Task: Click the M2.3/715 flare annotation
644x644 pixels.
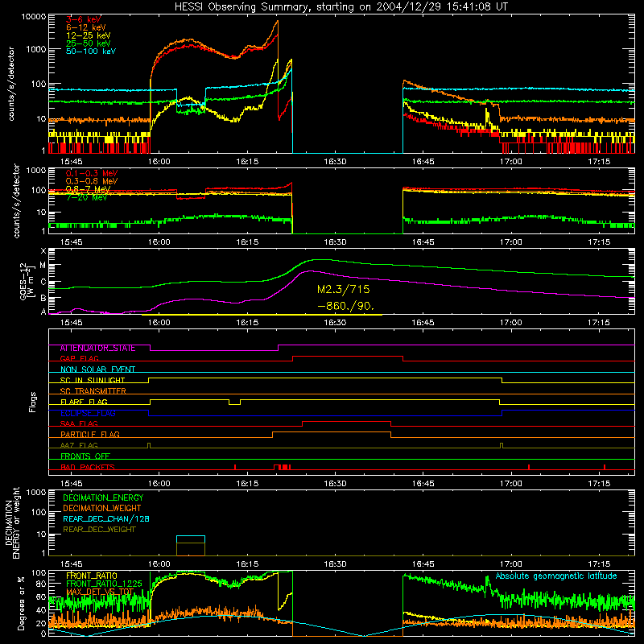Action: pos(344,290)
